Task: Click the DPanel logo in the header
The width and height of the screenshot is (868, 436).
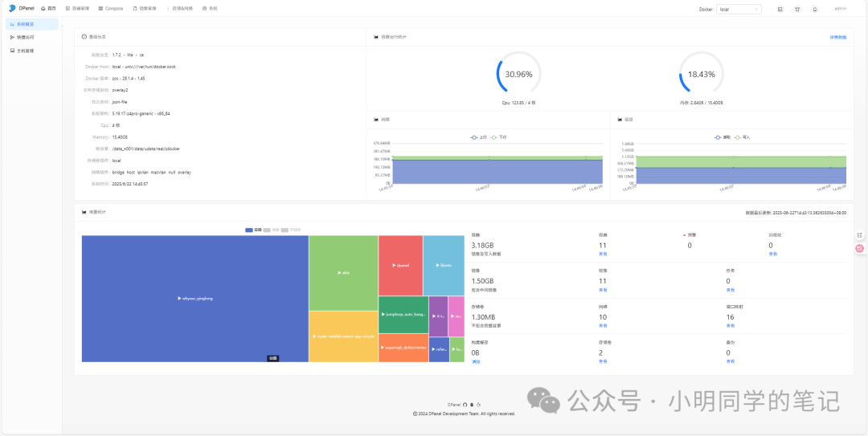Action: [22, 9]
